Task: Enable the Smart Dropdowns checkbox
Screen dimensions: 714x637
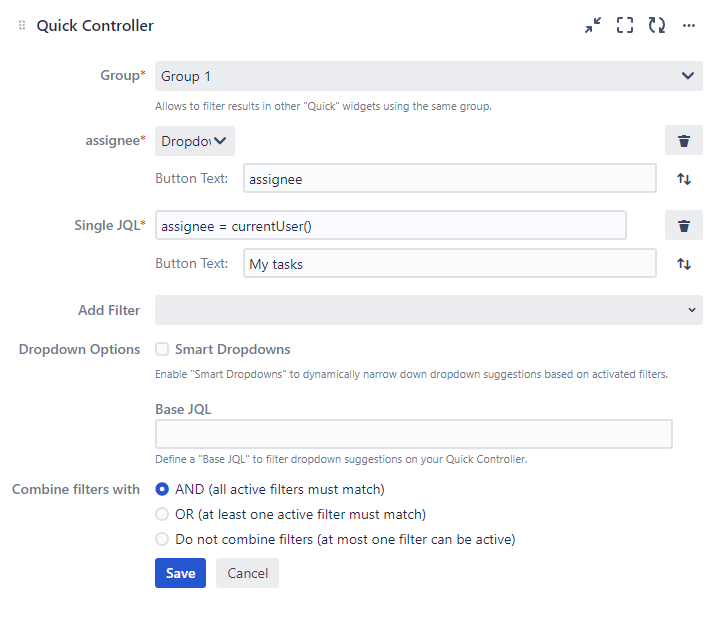Action: [x=162, y=350]
